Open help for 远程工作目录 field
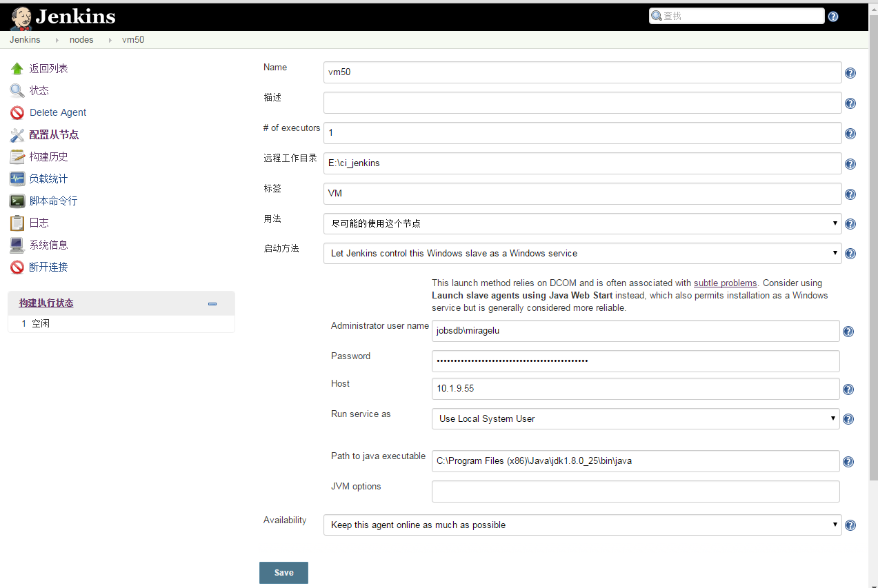 coord(850,164)
